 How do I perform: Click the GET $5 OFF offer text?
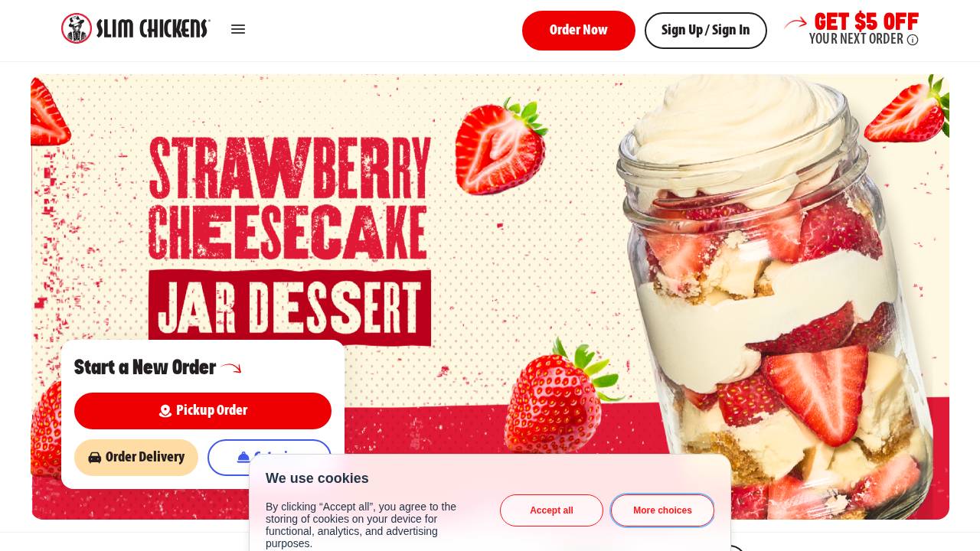[x=866, y=21]
